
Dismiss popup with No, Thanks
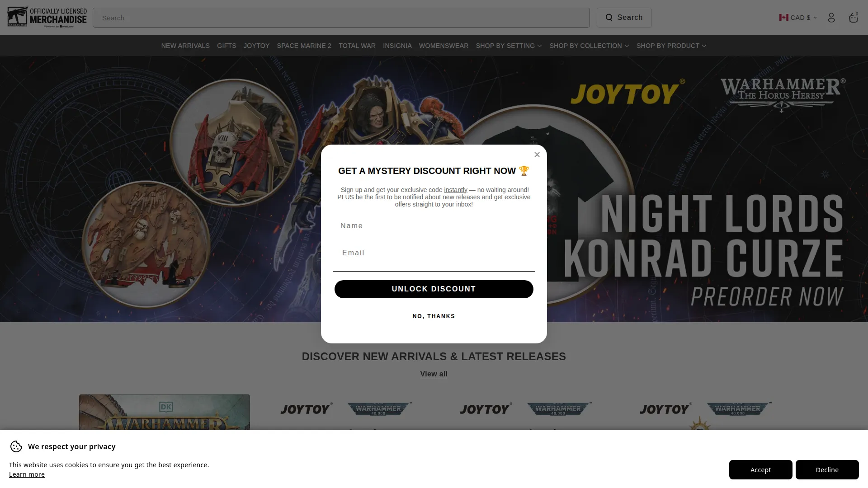point(434,316)
